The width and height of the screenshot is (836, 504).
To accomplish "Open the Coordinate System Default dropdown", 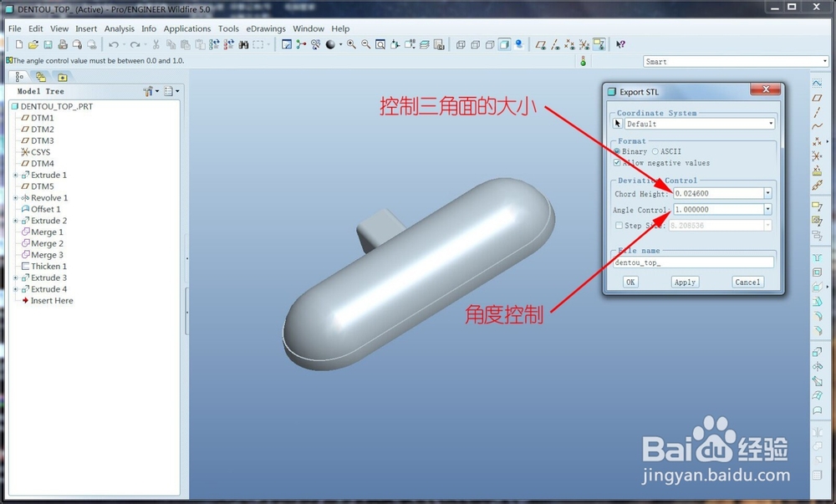I will point(769,124).
